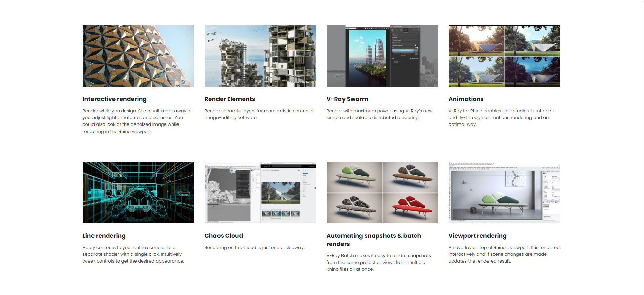This screenshot has width=644, height=295.
Task: Open the Chaos Cloud screenshot thumbnail
Action: coord(260,192)
